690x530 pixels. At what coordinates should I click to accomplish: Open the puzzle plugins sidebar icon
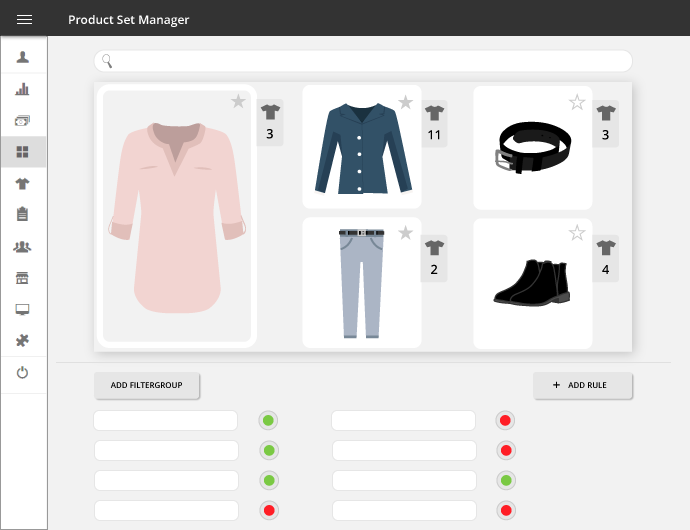(x=22, y=340)
